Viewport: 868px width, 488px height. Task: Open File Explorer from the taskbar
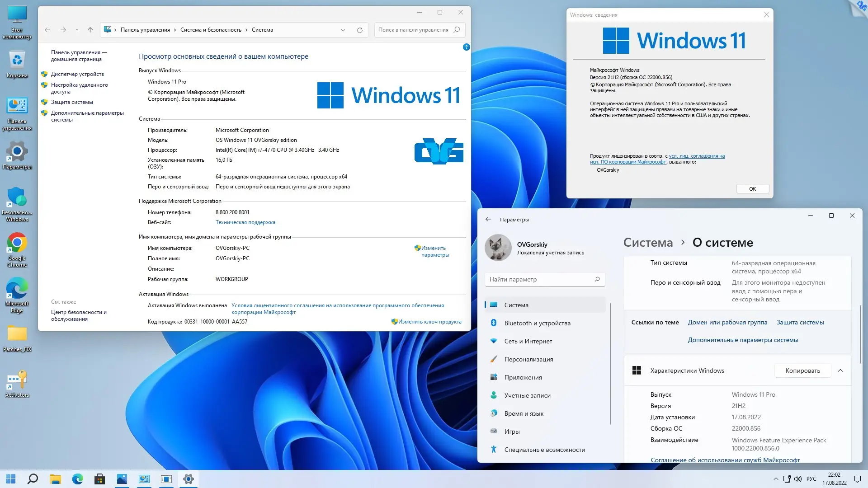[x=55, y=479]
